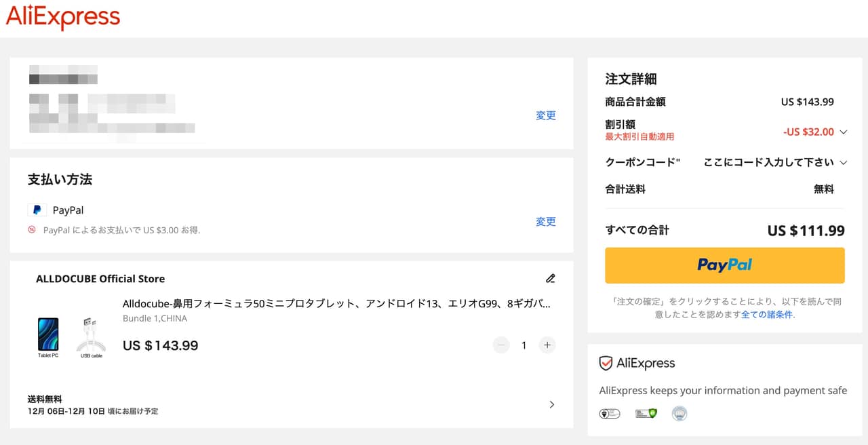Click 変更 link to change payment method
868x445 pixels.
coord(545,222)
